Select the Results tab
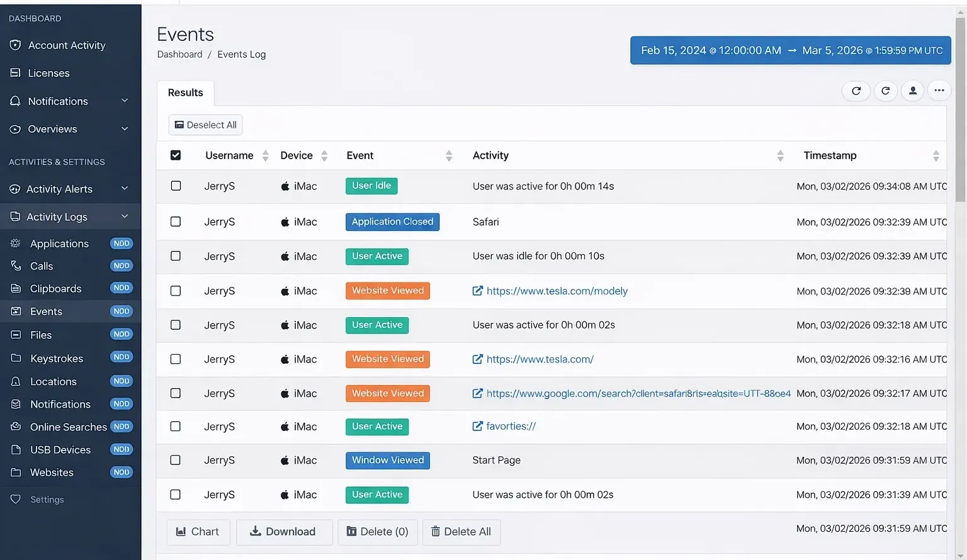This screenshot has width=967, height=560. 185,92
